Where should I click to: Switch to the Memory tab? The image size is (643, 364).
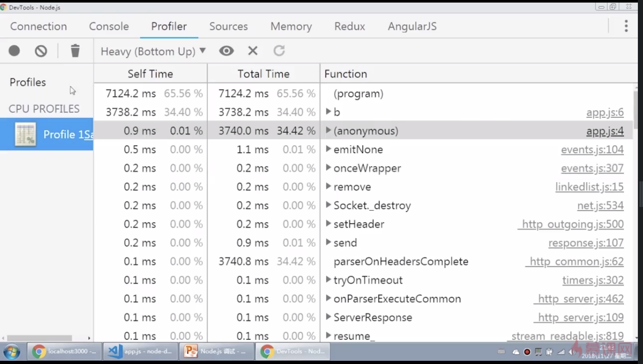(x=291, y=26)
